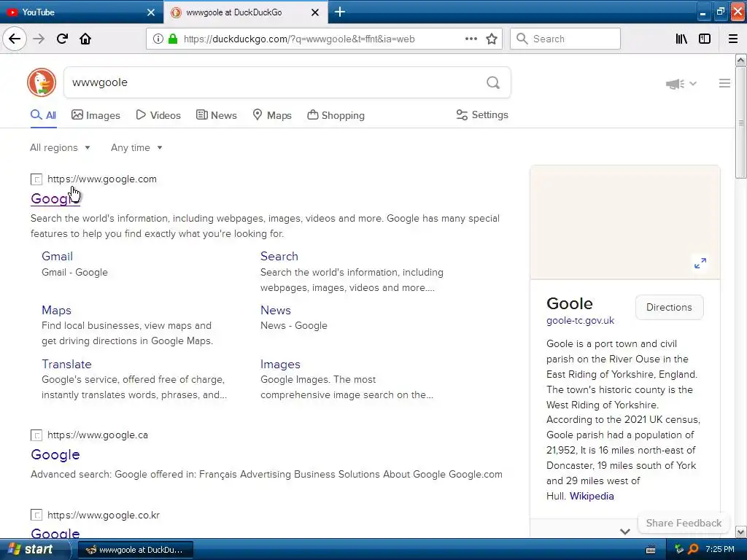747x560 pixels.
Task: Open a new browser tab
Action: [340, 12]
